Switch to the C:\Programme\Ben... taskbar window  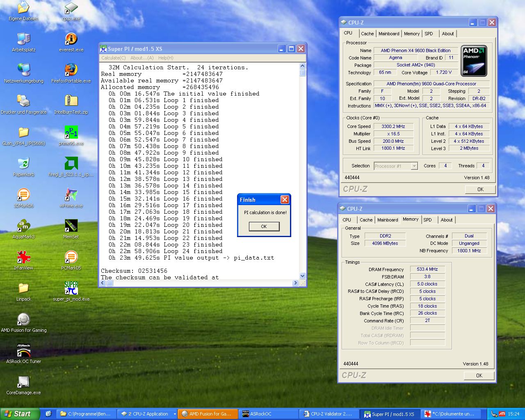(x=86, y=414)
